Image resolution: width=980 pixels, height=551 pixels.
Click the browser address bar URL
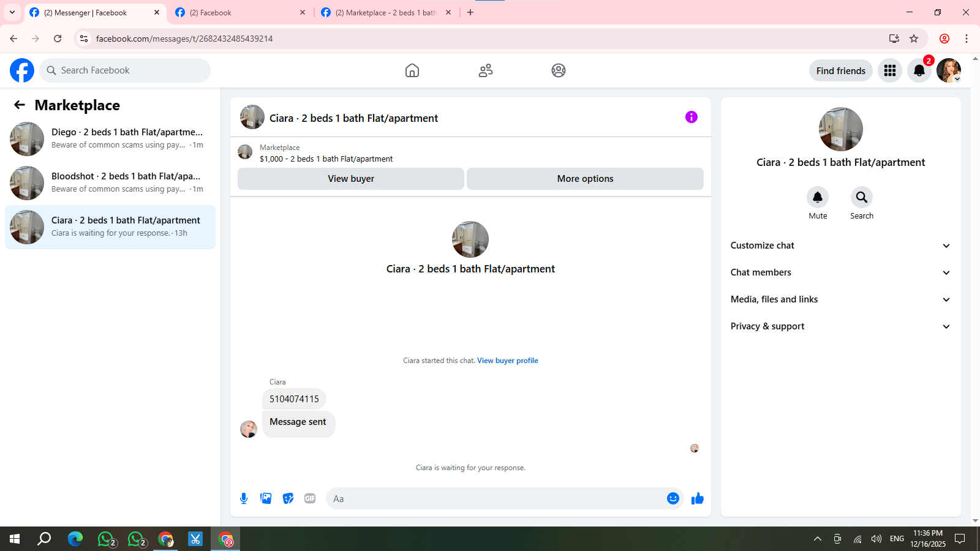184,39
